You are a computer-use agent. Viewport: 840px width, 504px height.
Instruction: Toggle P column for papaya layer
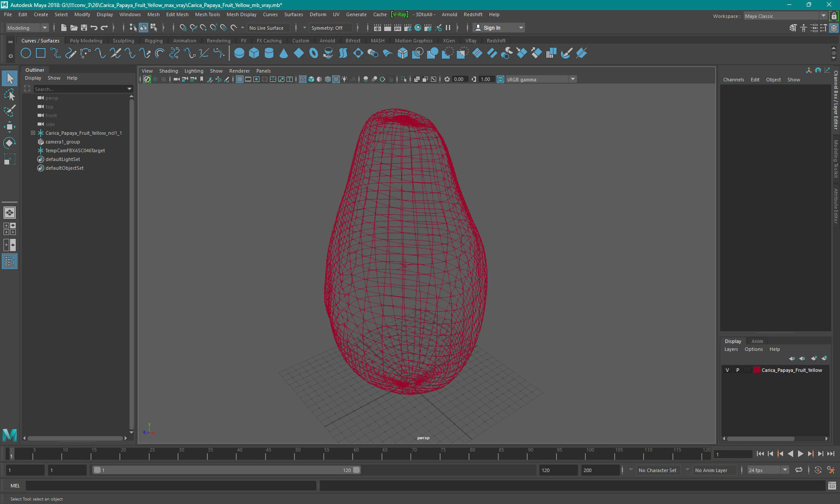[737, 370]
